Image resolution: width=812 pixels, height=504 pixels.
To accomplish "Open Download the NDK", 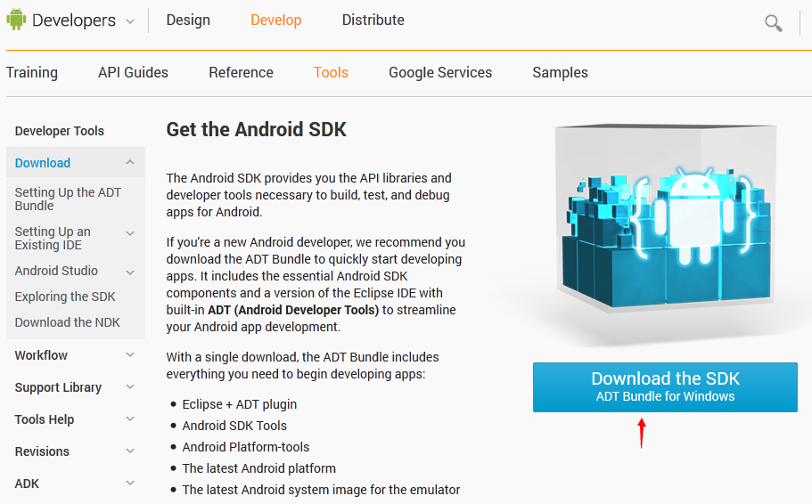I will tap(68, 322).
